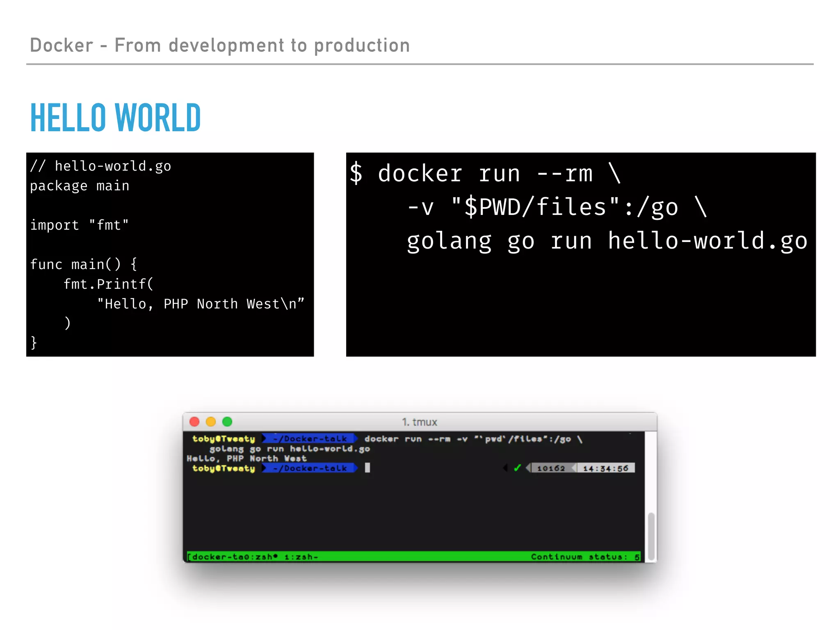
Task: Click 'package main' code line
Action: (x=80, y=186)
